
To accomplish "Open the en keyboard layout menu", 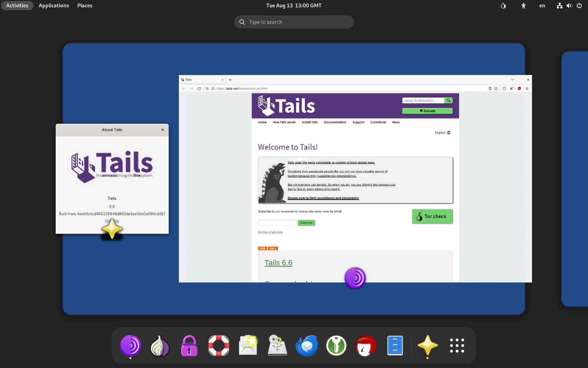I will coord(542,6).
